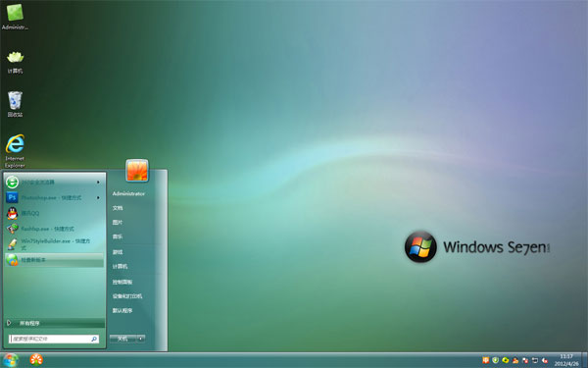Open Control Panel (控制面板) in Start menu
The image size is (588, 368).
click(x=122, y=282)
